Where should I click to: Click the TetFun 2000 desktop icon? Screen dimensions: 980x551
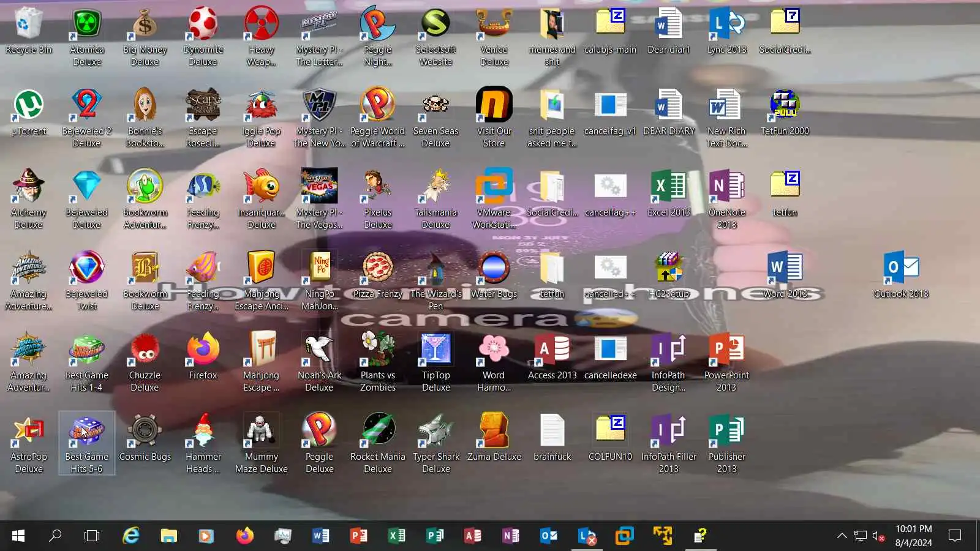785,112
